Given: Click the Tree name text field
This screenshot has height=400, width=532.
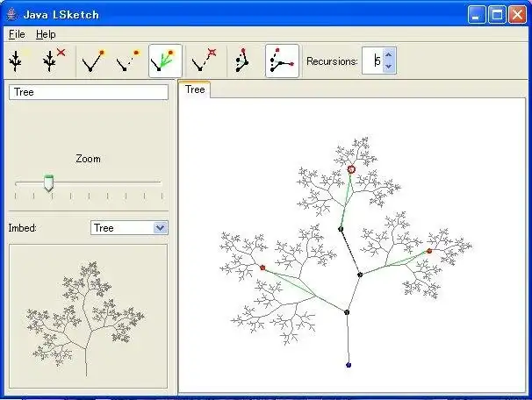Looking at the screenshot, I should (x=88, y=92).
